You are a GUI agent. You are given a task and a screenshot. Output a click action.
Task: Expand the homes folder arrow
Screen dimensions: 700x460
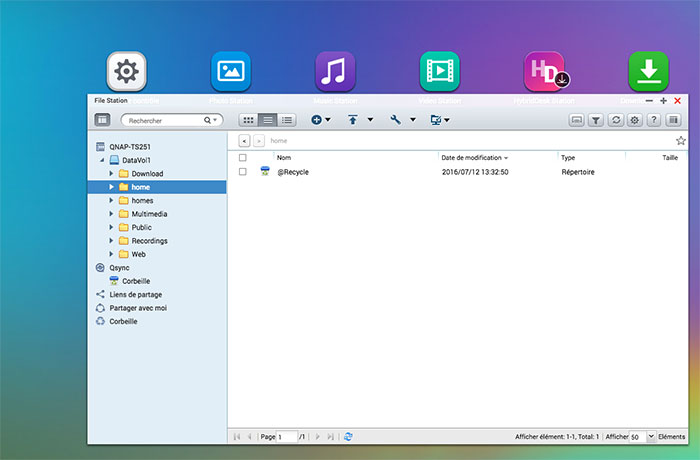tap(111, 200)
